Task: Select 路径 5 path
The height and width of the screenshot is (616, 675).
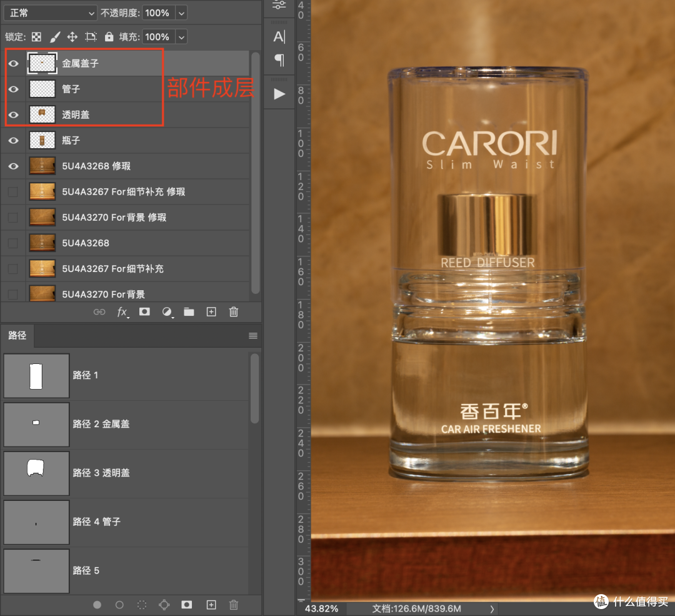Action: (x=126, y=571)
